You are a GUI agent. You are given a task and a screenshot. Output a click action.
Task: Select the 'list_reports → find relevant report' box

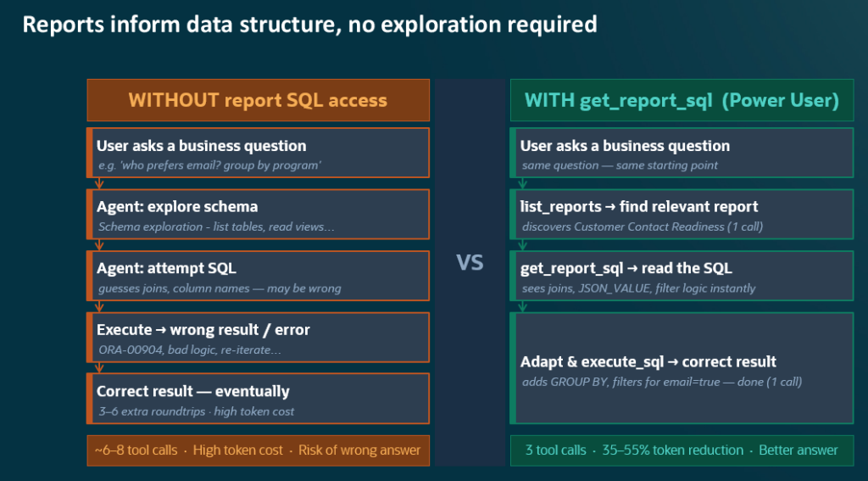click(x=682, y=215)
